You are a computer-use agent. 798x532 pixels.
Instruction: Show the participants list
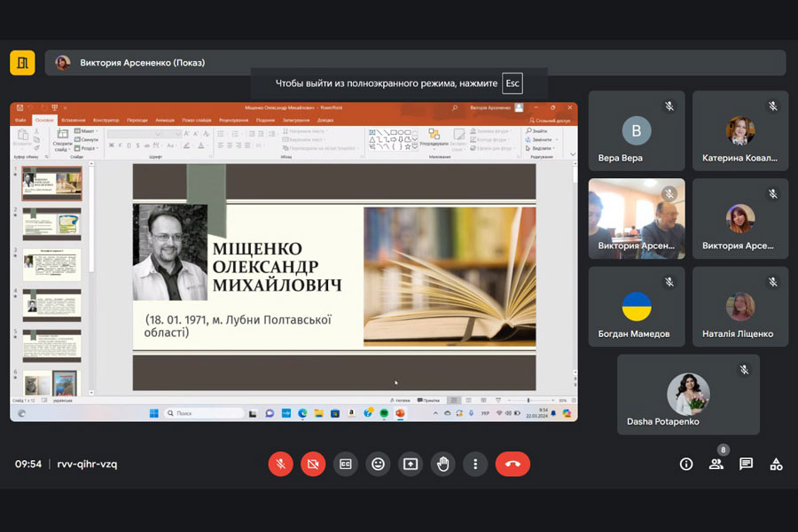716,464
